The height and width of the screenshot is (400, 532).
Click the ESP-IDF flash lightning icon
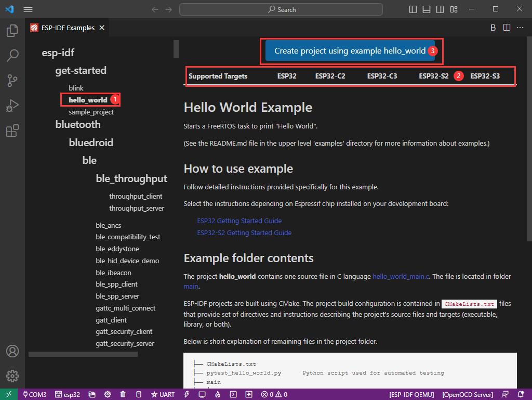187,394
